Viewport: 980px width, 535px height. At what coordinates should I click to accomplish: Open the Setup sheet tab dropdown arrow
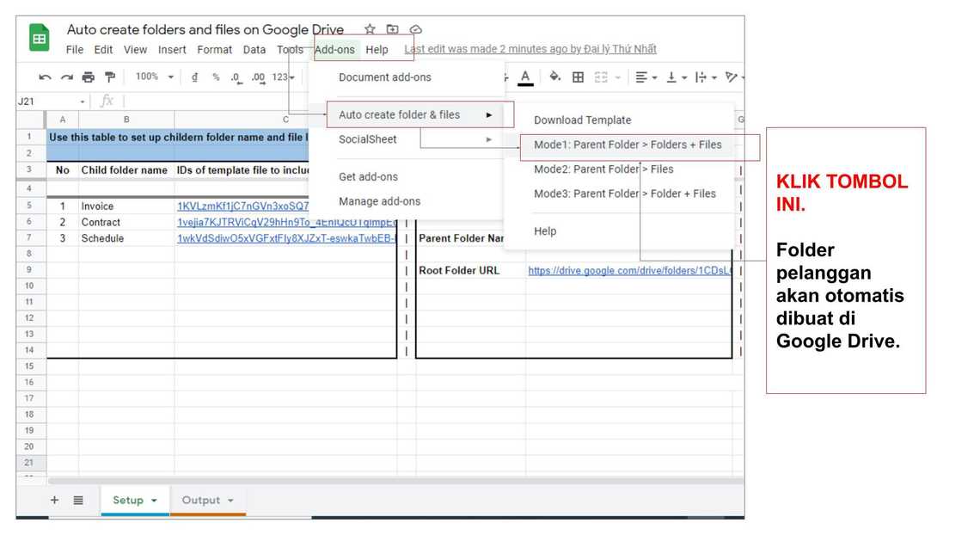[154, 501]
